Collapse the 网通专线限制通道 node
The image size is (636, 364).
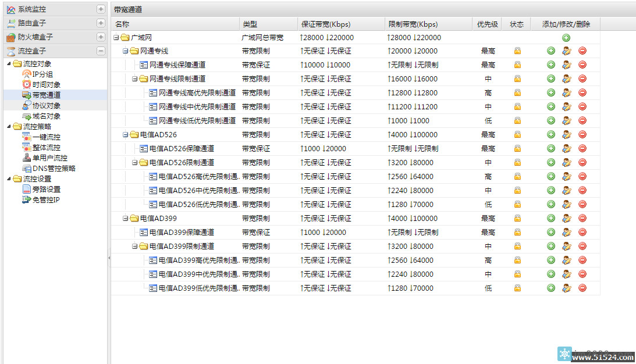click(x=135, y=79)
